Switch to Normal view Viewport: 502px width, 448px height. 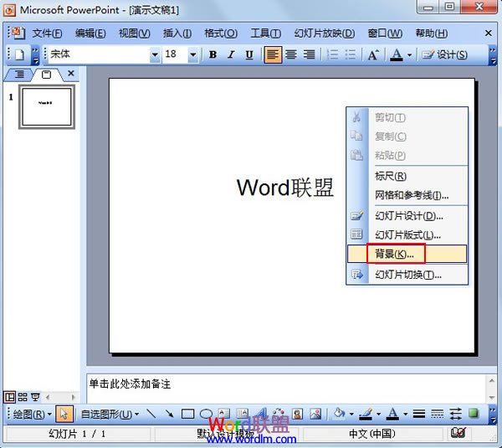pyautogui.click(x=9, y=398)
